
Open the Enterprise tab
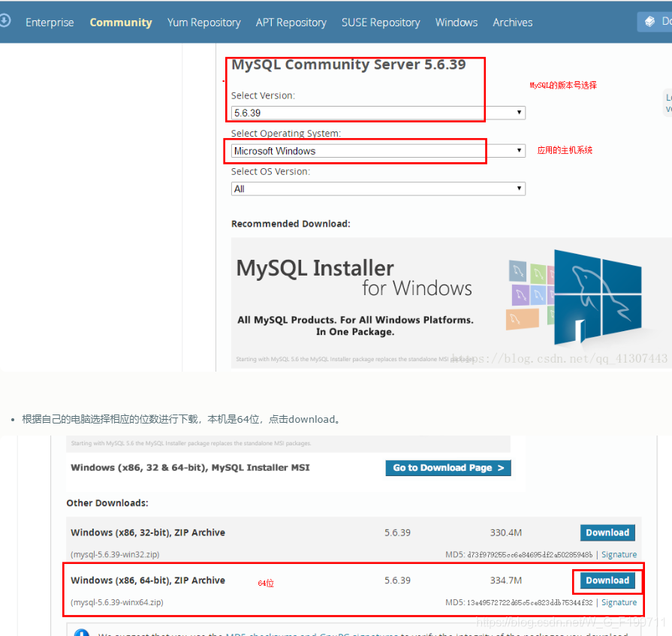(x=50, y=23)
